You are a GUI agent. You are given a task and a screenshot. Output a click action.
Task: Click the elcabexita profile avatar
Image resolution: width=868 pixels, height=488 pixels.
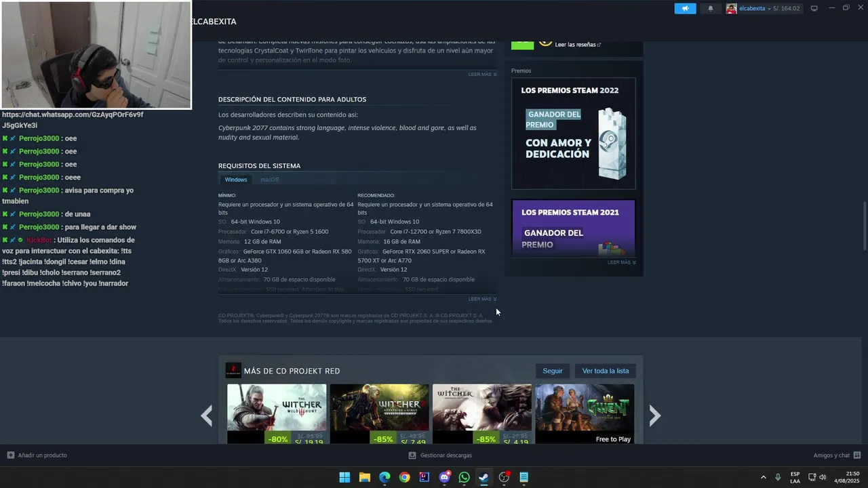click(x=731, y=8)
